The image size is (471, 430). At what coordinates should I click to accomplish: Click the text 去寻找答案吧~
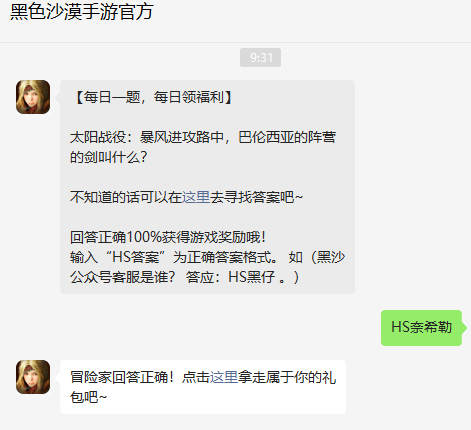click(256, 197)
